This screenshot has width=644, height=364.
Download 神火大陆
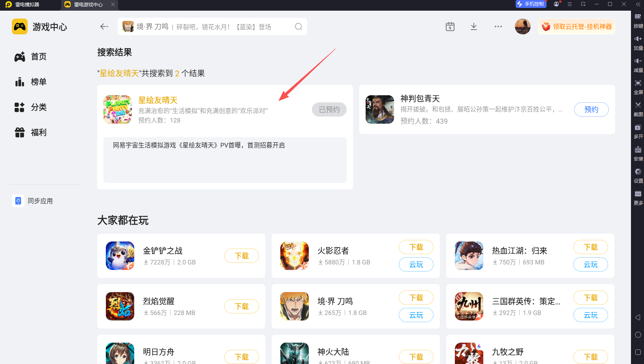point(416,357)
